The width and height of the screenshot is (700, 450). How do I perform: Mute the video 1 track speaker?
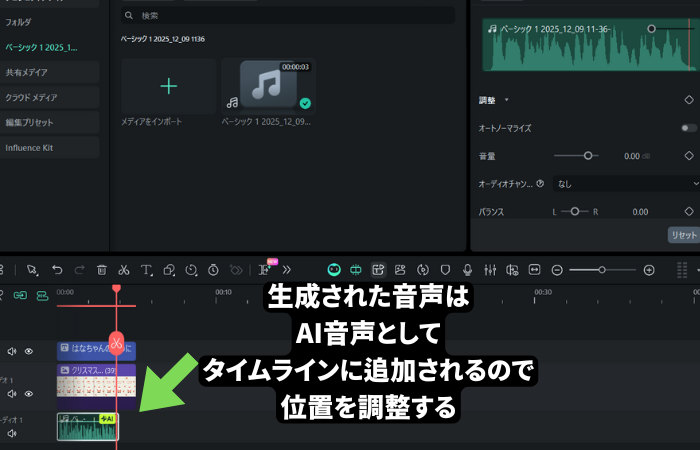(12, 394)
